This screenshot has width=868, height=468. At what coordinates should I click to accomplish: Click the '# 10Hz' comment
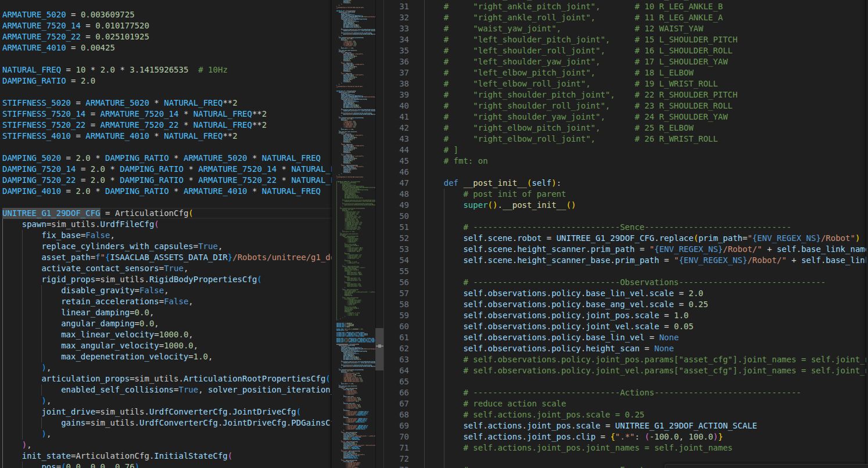click(213, 70)
